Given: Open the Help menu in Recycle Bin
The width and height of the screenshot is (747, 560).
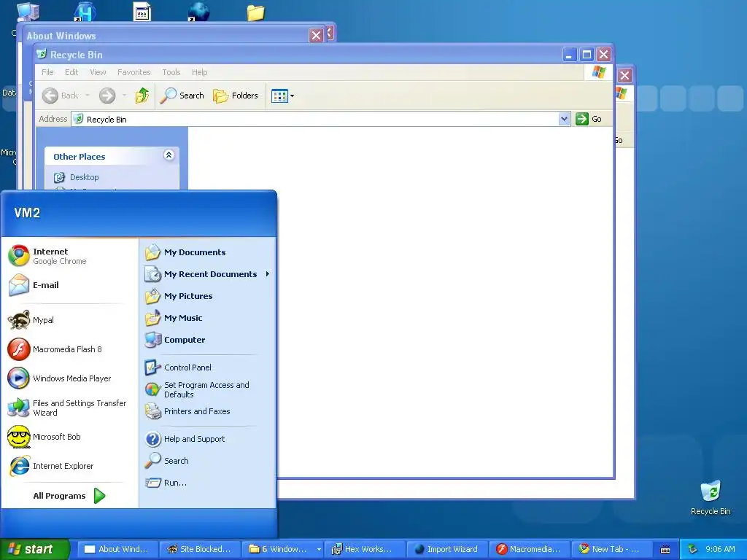Looking at the screenshot, I should point(200,72).
